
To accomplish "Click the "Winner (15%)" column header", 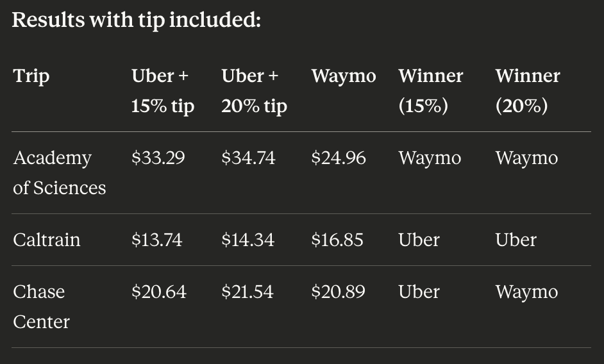I will [x=430, y=90].
